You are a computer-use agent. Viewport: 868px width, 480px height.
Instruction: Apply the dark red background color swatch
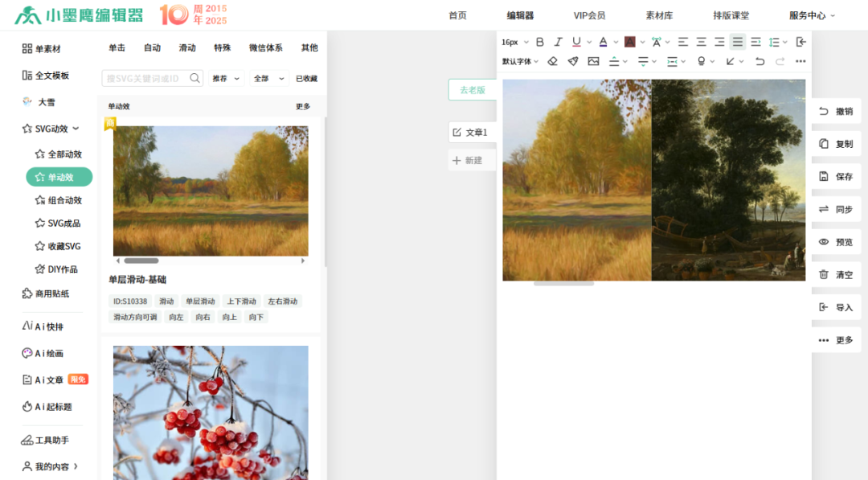point(629,42)
